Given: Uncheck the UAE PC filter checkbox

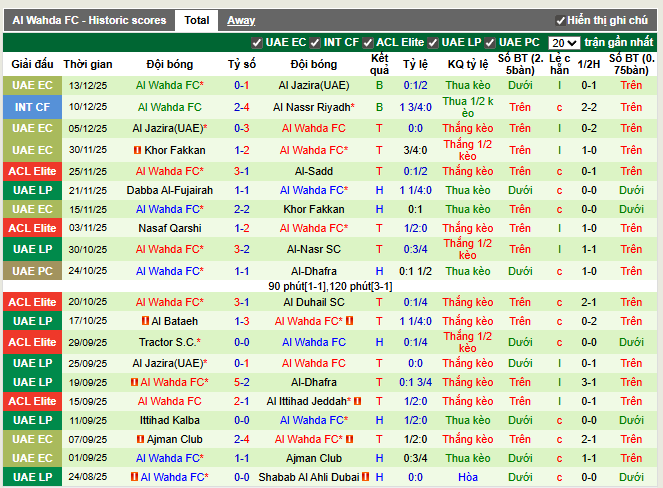Looking at the screenshot, I should (490, 43).
